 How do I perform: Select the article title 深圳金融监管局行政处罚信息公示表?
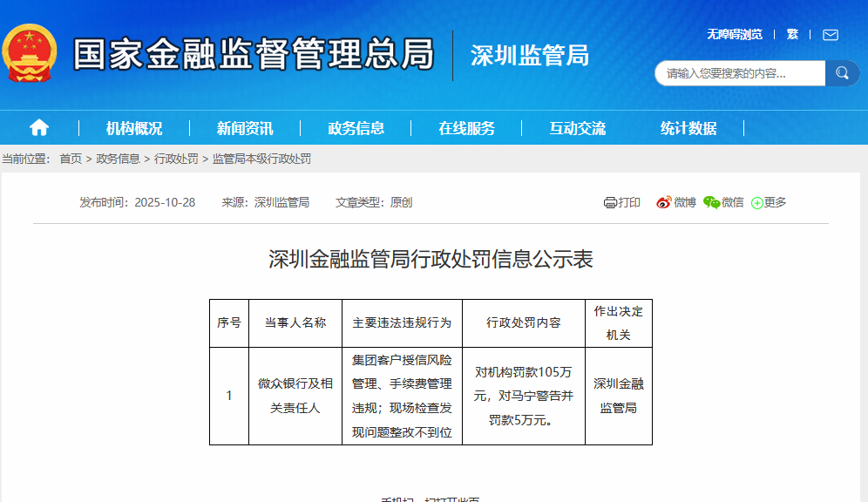[431, 259]
